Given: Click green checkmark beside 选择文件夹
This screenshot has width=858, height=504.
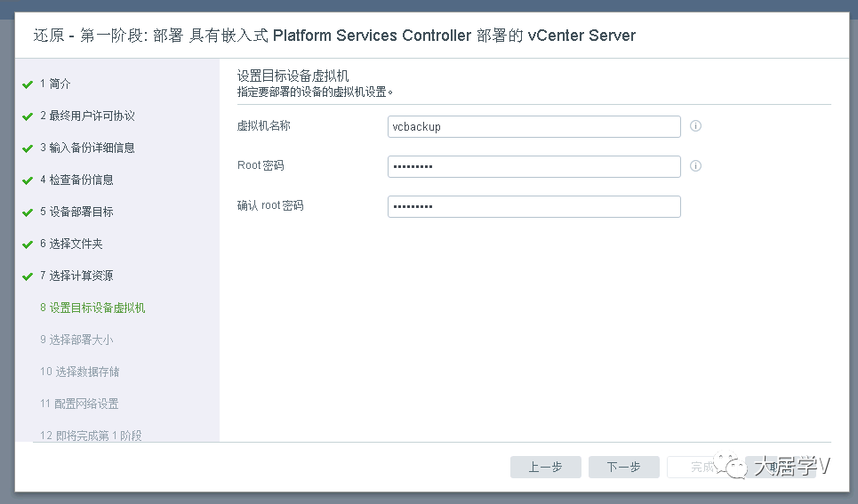Looking at the screenshot, I should click(28, 244).
